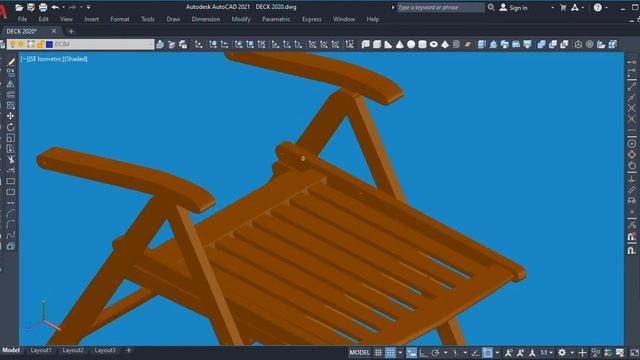Expand Object Snap settings arrow
Viewport: 640px width, 360px height.
click(497, 353)
